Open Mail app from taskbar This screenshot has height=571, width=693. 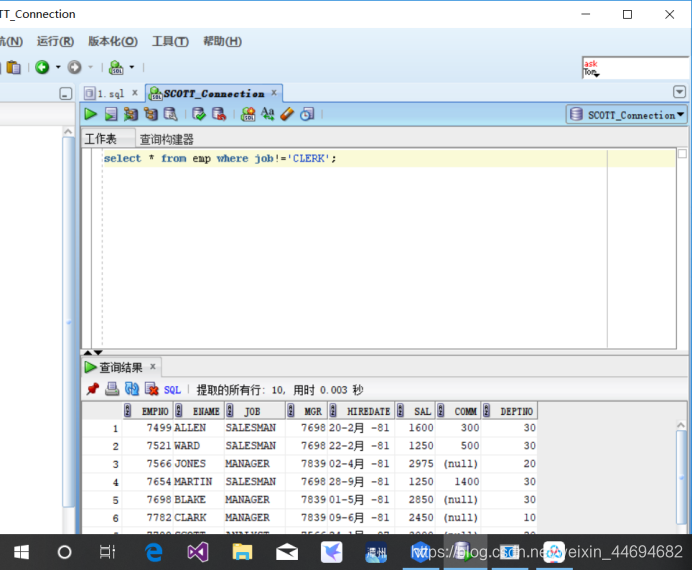[x=287, y=552]
